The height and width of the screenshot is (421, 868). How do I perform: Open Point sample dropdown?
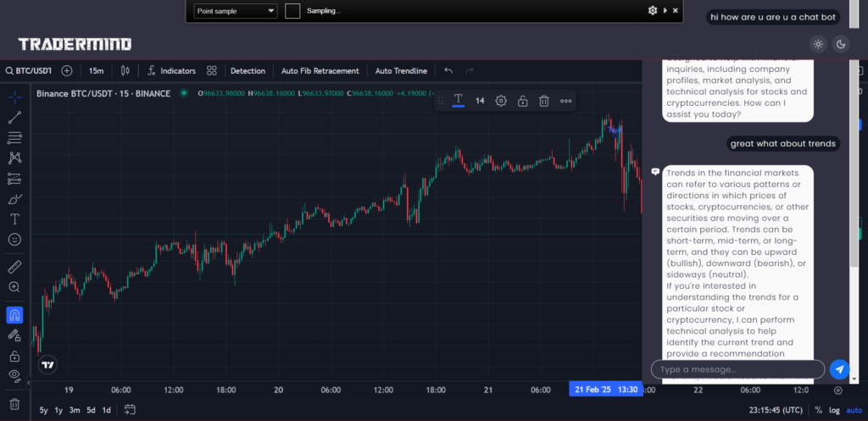236,10
